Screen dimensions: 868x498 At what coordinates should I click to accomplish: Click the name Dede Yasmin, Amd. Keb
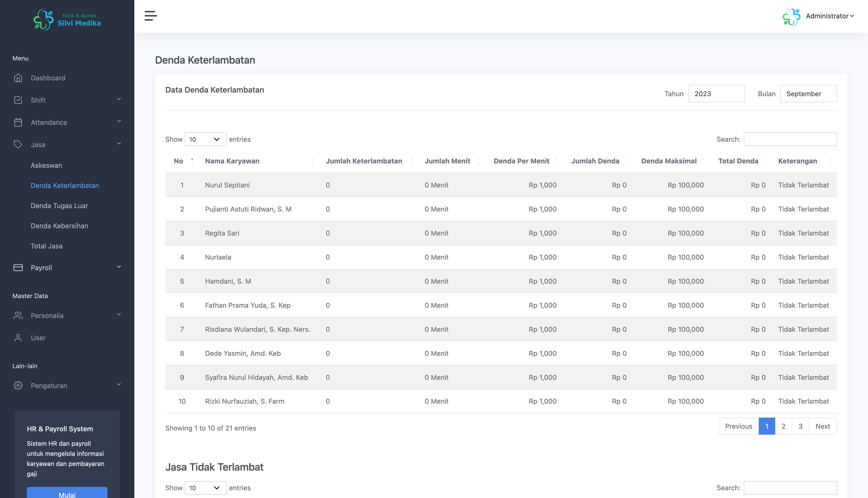[x=243, y=353]
